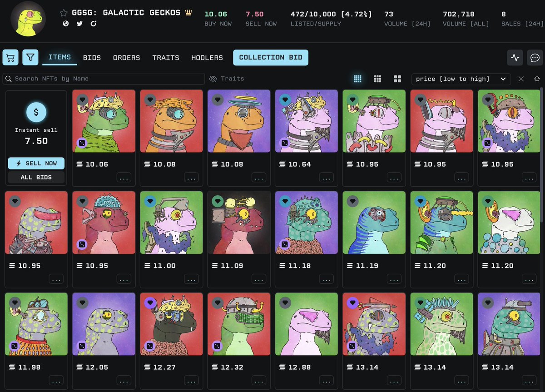Screen dimensions: 545x392
Task: Favorite the collection with the star icon
Action: pyautogui.click(x=64, y=13)
